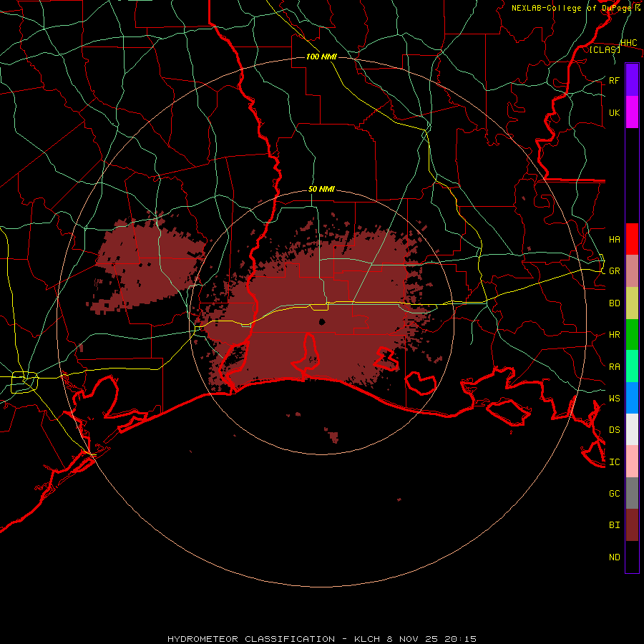Click the 'ND' legend label
This screenshot has height=644, width=644.
[614, 557]
